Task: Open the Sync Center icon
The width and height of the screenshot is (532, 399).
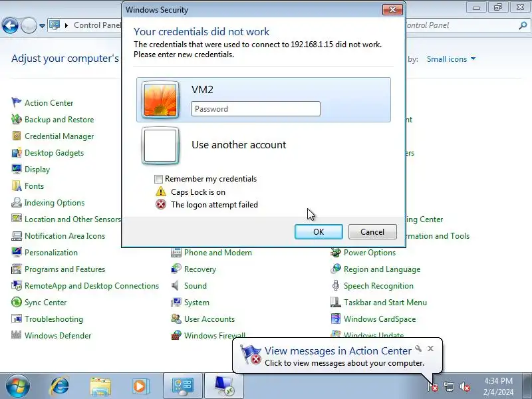Action: (x=16, y=302)
